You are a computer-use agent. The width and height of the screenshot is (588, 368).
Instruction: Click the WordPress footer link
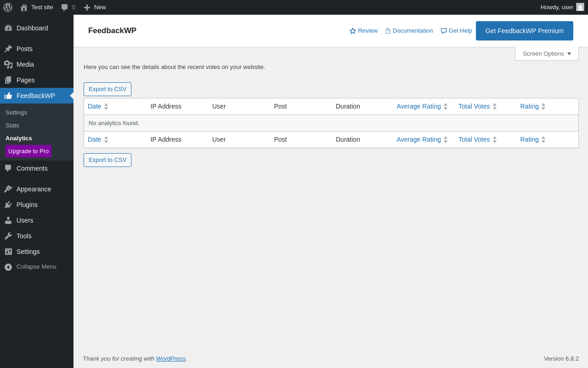tap(171, 358)
